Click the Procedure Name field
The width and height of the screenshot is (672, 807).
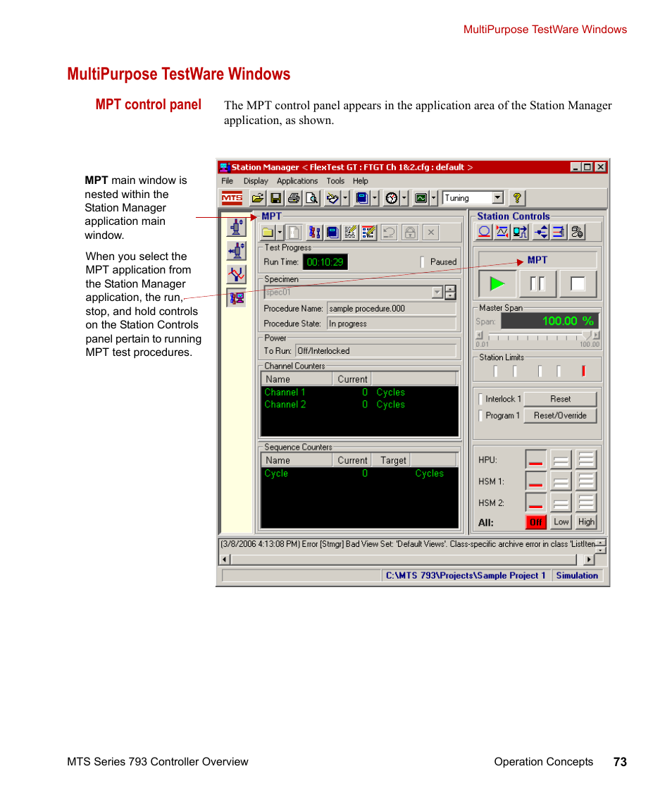(x=391, y=309)
